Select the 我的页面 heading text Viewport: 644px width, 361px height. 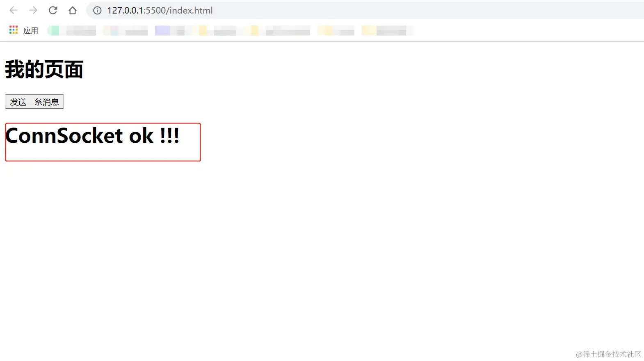(x=44, y=69)
